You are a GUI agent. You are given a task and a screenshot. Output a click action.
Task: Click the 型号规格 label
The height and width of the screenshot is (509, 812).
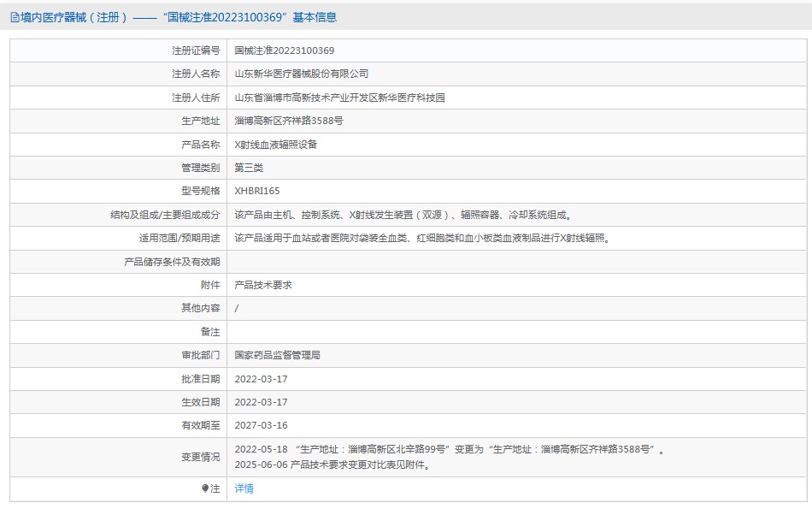(x=200, y=192)
